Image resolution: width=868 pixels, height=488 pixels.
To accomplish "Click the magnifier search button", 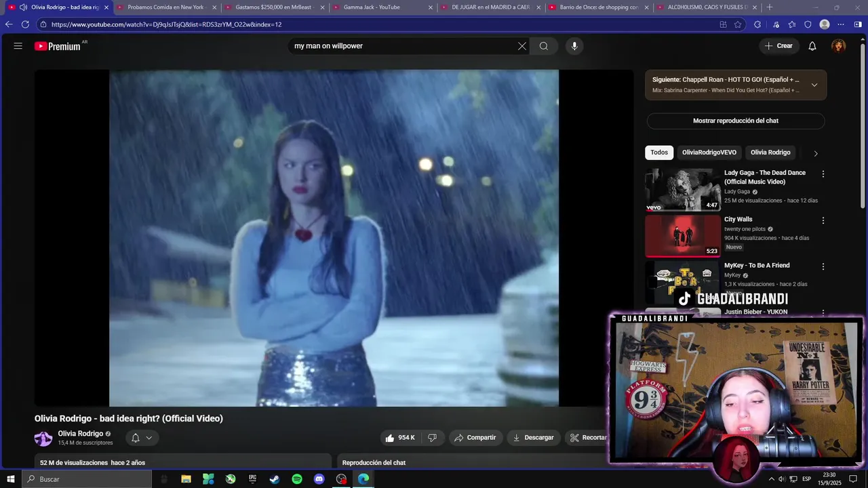I will [544, 46].
